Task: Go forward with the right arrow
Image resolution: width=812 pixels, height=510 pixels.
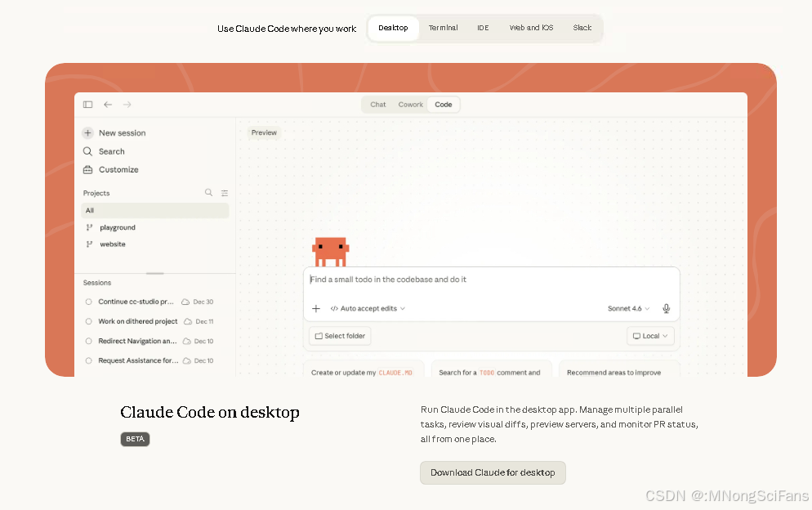Action: click(127, 105)
